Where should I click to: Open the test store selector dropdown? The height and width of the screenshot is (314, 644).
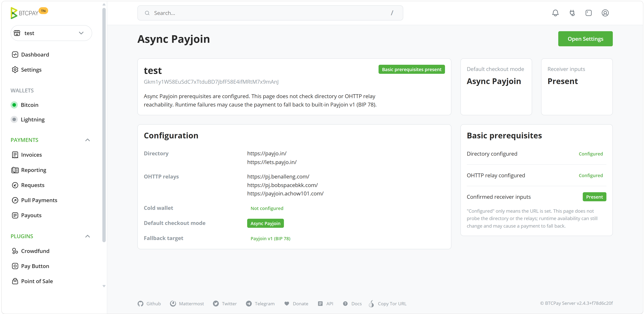51,33
